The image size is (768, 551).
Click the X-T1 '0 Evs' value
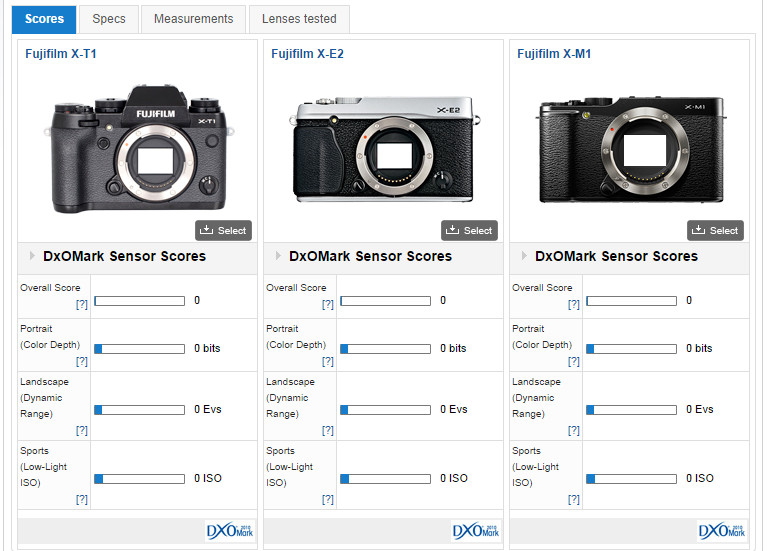208,409
